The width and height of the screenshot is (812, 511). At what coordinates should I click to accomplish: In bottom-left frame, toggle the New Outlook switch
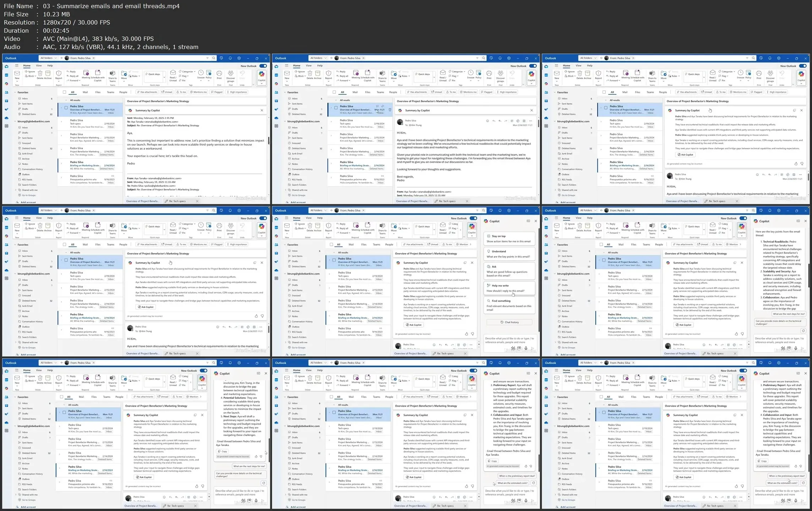coord(203,371)
